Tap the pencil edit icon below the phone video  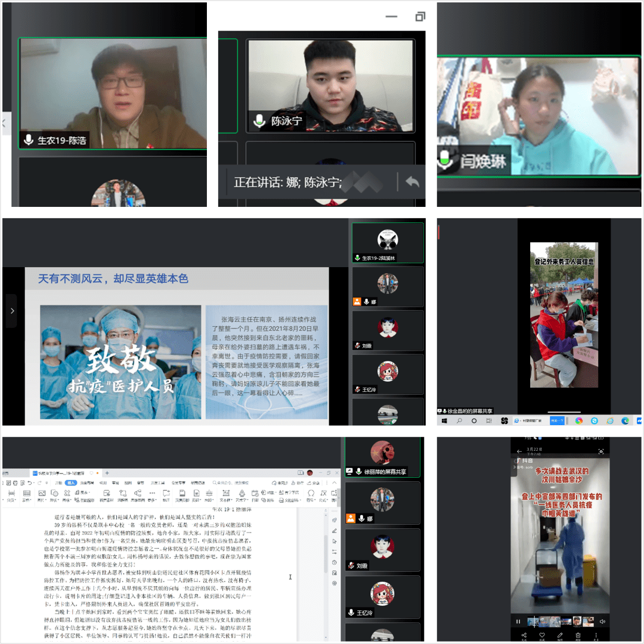click(560, 636)
